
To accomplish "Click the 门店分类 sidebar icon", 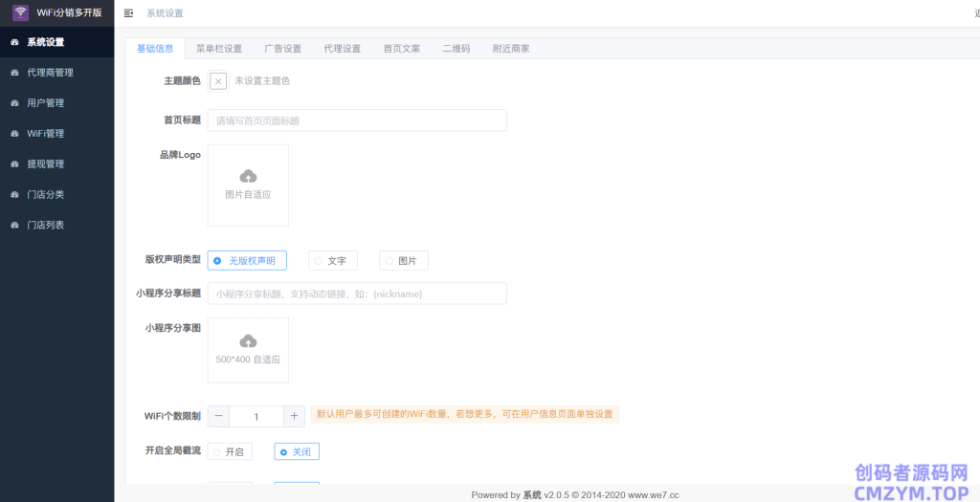I will (x=14, y=195).
